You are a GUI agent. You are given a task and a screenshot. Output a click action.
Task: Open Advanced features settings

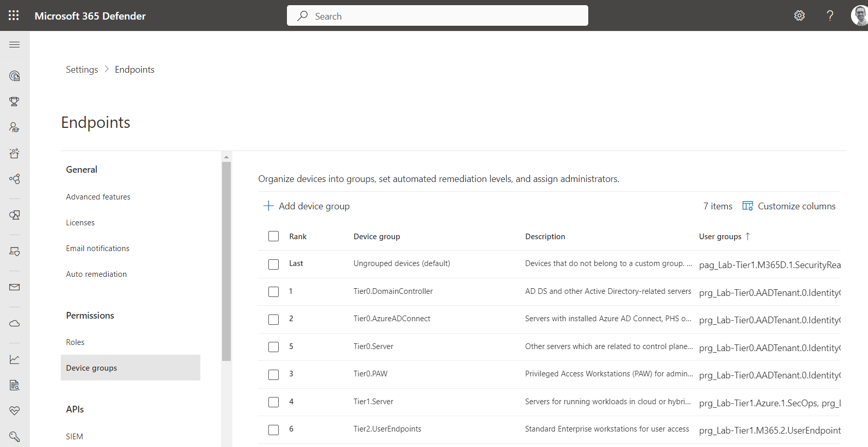tap(98, 197)
